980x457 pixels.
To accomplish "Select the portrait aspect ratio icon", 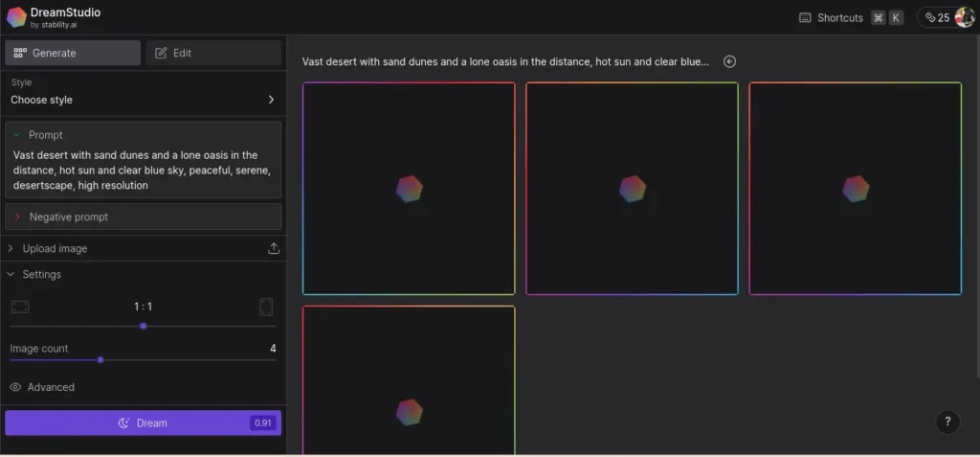I will [266, 307].
